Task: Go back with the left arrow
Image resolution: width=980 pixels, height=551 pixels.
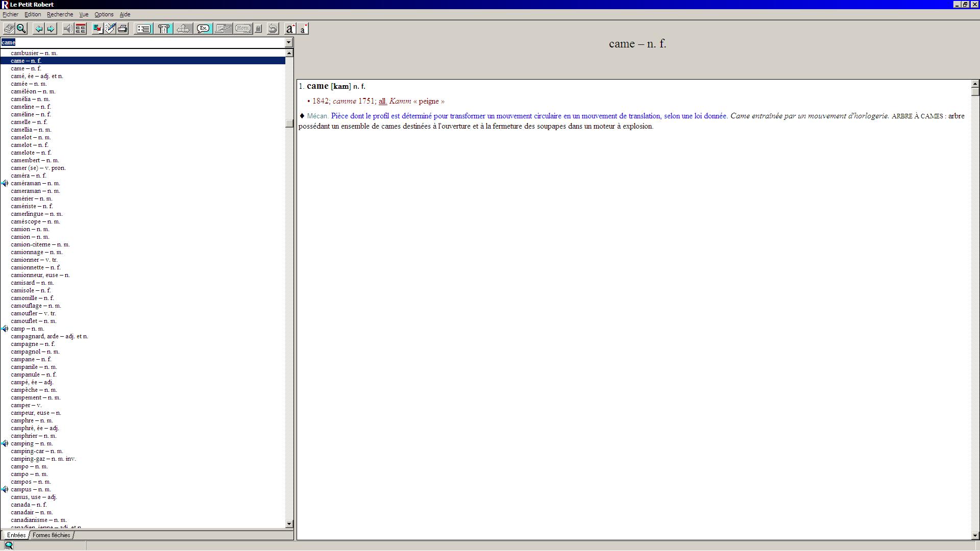Action: coord(38,29)
